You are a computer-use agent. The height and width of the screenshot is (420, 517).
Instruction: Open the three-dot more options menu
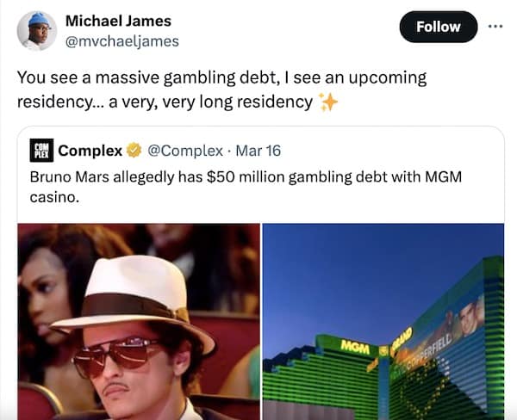pyautogui.click(x=495, y=27)
